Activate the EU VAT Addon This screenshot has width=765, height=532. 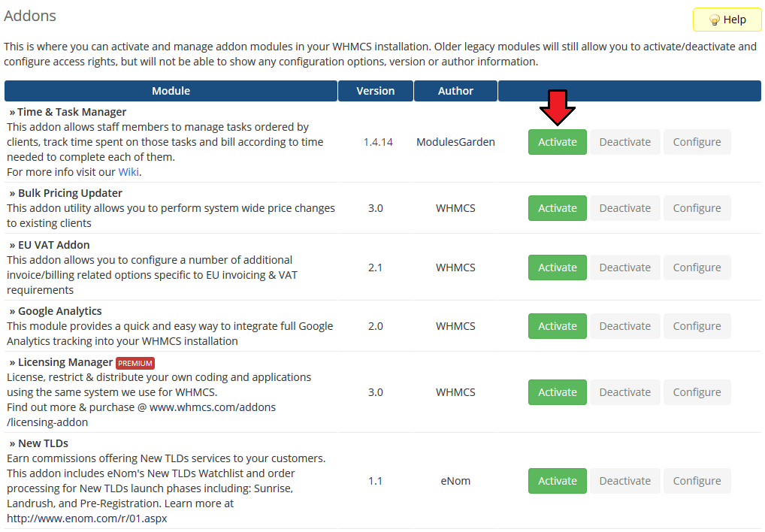(x=557, y=268)
